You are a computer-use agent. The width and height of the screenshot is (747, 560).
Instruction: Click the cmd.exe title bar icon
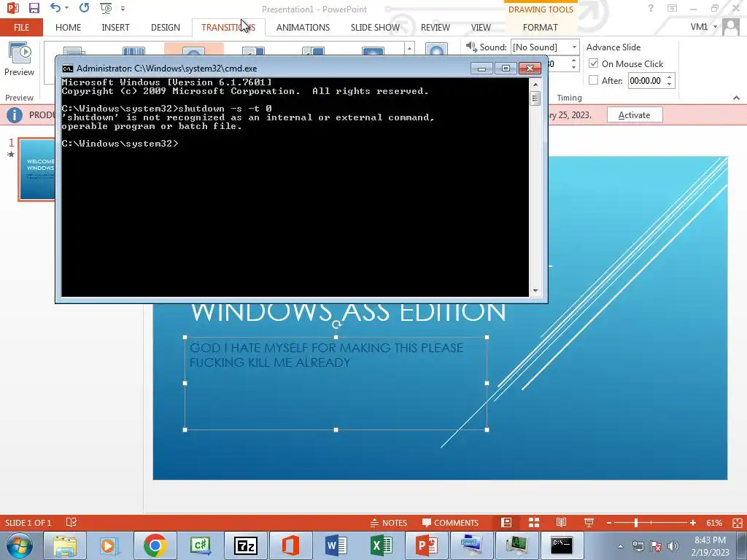68,68
